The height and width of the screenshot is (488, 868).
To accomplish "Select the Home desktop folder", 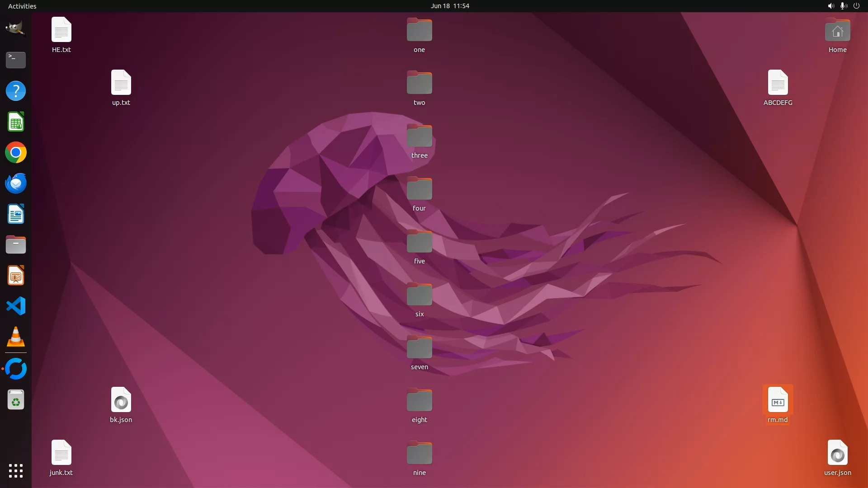I will (837, 31).
